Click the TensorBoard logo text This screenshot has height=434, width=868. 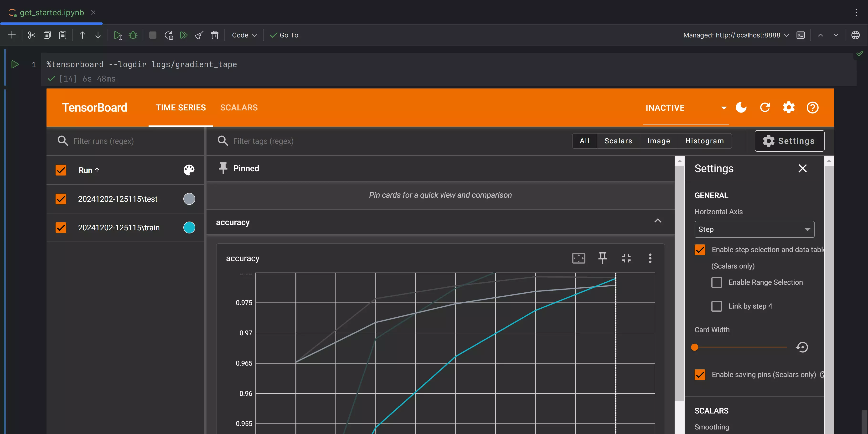pos(94,108)
